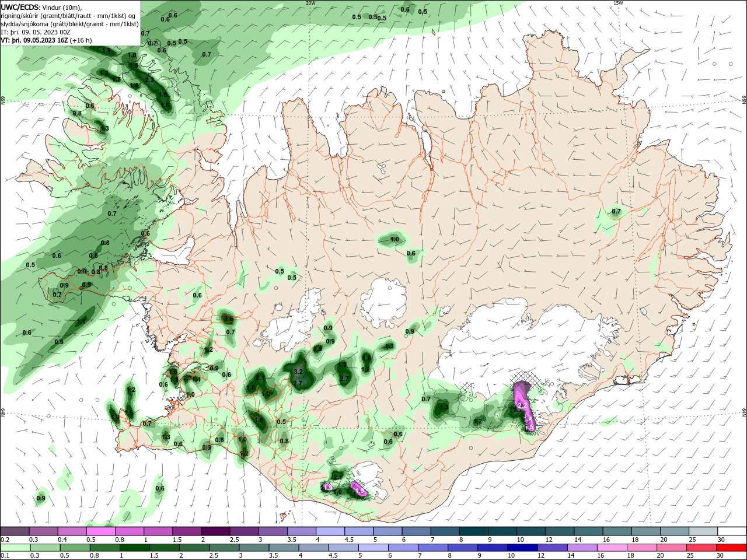Select the rain-scale swatch labeled 7
The image size is (747, 560).
[433, 548]
